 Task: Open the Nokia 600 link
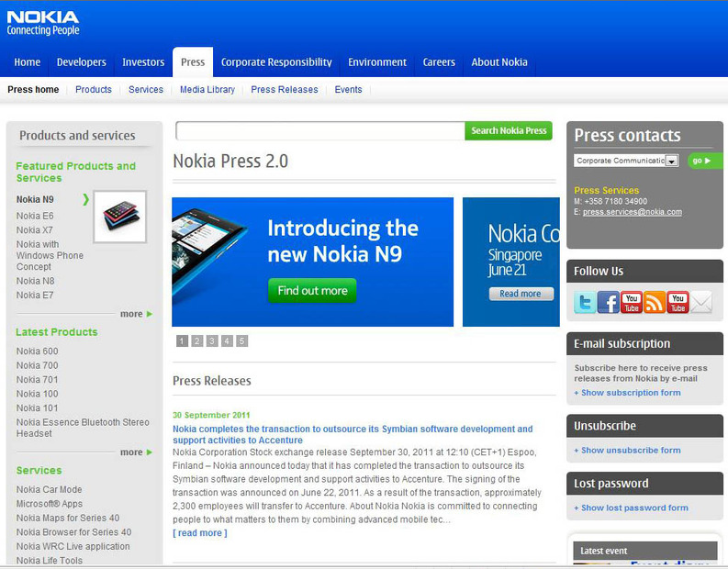click(37, 351)
